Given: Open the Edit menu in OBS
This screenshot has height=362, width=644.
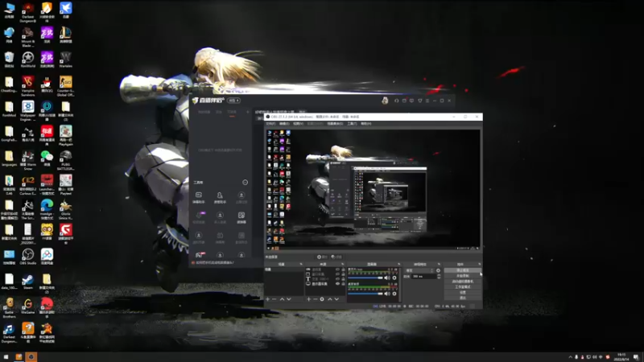Looking at the screenshot, I should pyautogui.click(x=284, y=124).
